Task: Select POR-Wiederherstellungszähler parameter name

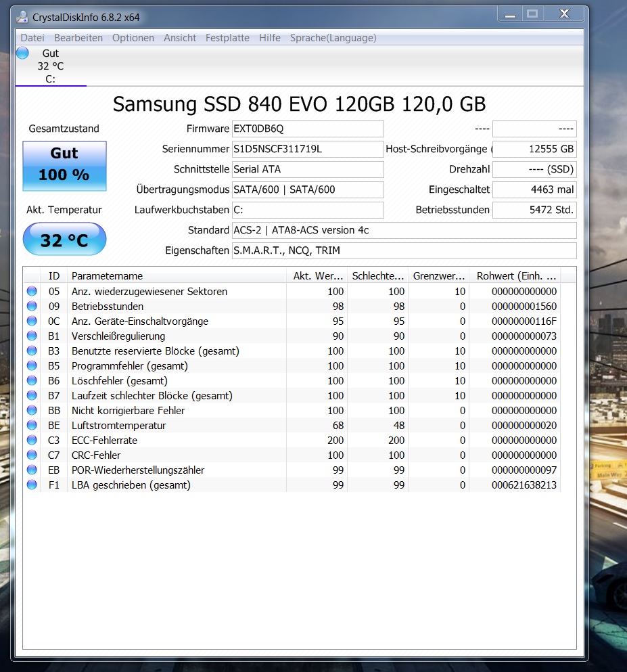Action: click(x=138, y=470)
